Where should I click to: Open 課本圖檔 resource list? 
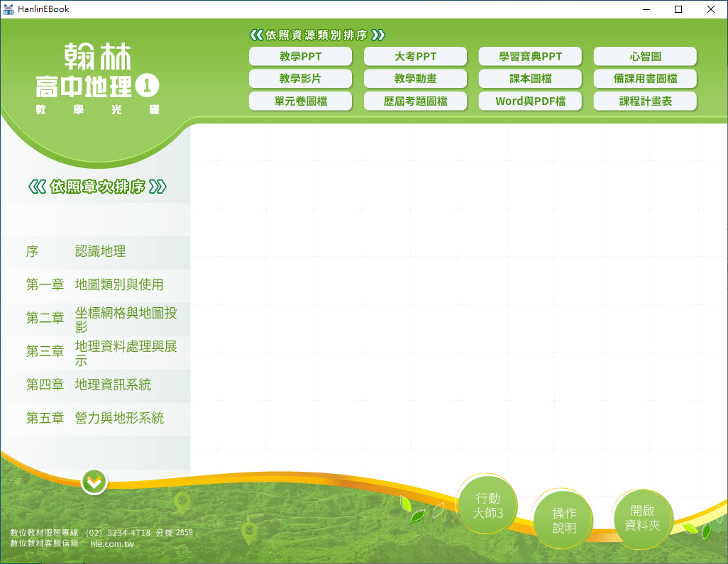[530, 79]
